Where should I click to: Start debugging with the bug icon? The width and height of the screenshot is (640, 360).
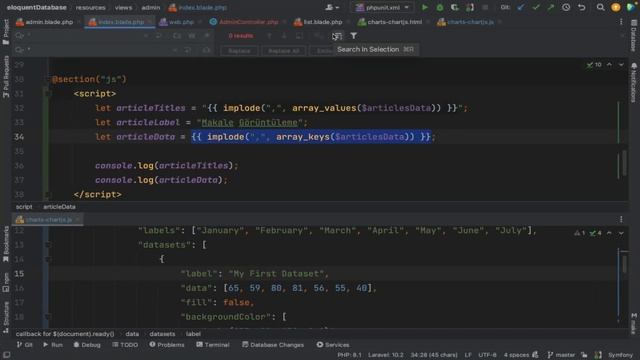(440, 7)
